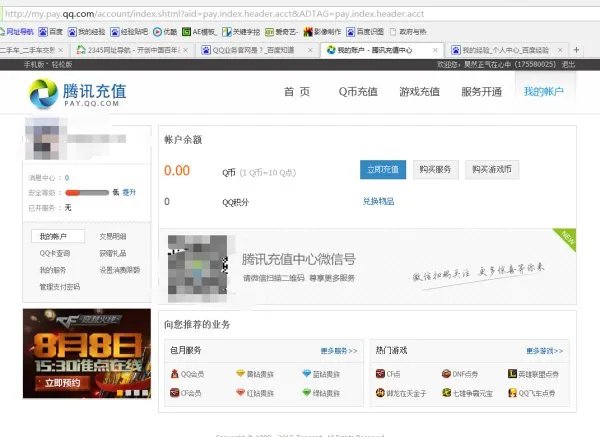The width and height of the screenshot is (600, 437).
Task: Select the 御龙在天金子 game icon
Action: coord(380,393)
